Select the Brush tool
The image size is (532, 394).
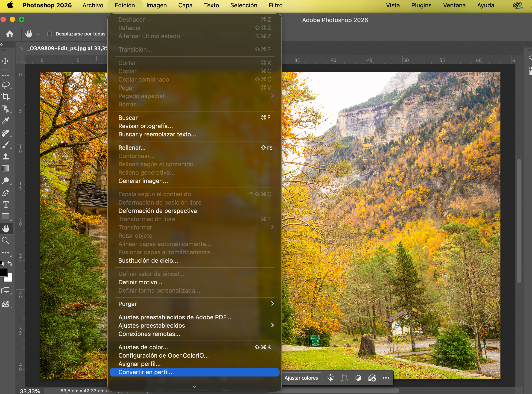pos(6,145)
